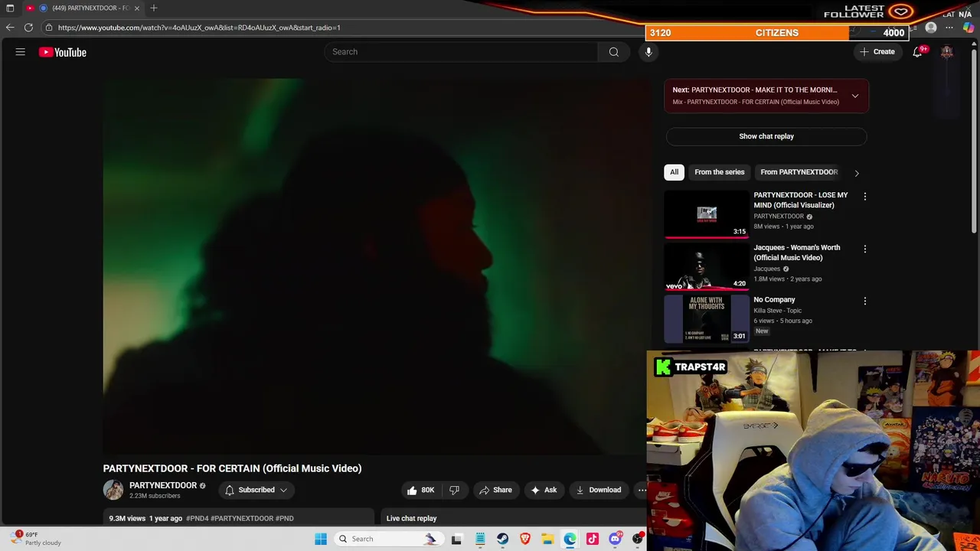This screenshot has width=980, height=551.
Task: Click the #PND hashtag
Action: click(285, 518)
